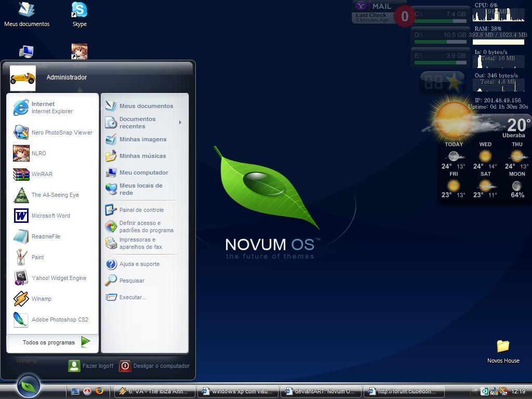
Task: Switch to the VA - The Ibiza Ann... taskbar button
Action: pyautogui.click(x=155, y=392)
